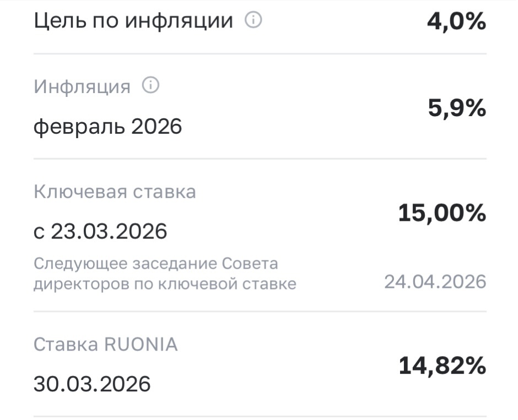Select the 4,0% inflation target value

click(x=456, y=22)
